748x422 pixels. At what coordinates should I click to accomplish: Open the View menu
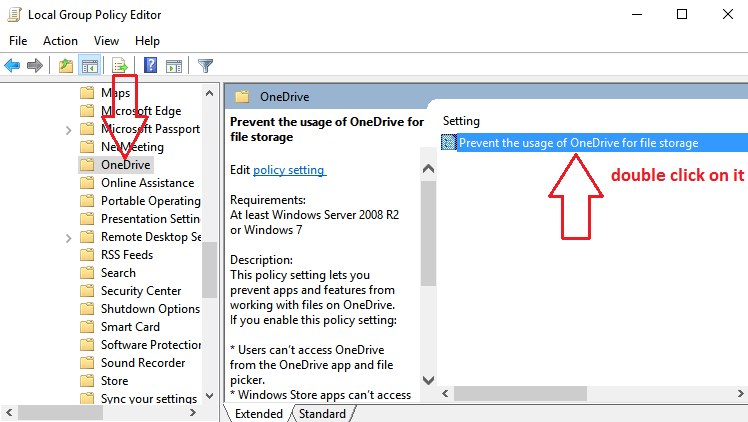coord(106,41)
